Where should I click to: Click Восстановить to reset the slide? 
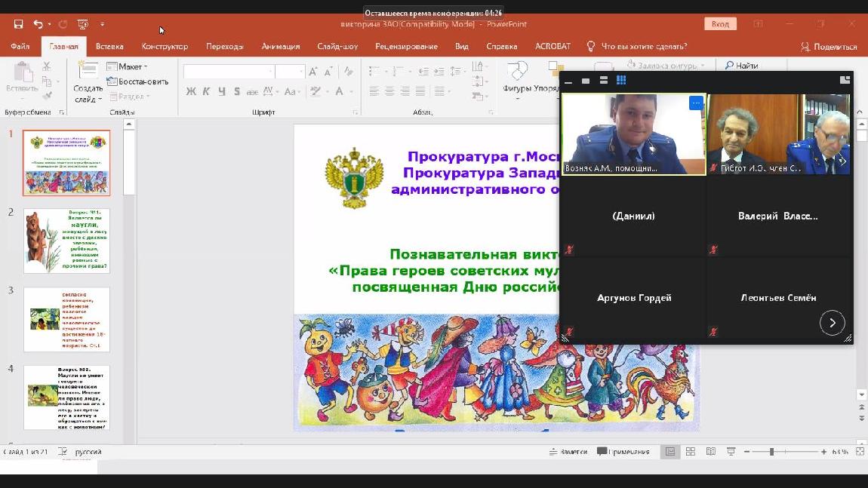point(138,81)
